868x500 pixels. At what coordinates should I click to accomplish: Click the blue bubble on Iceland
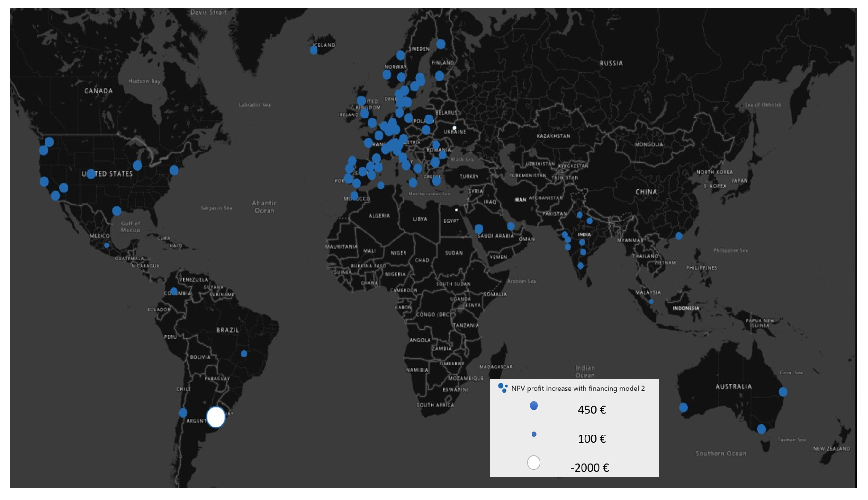tap(313, 50)
